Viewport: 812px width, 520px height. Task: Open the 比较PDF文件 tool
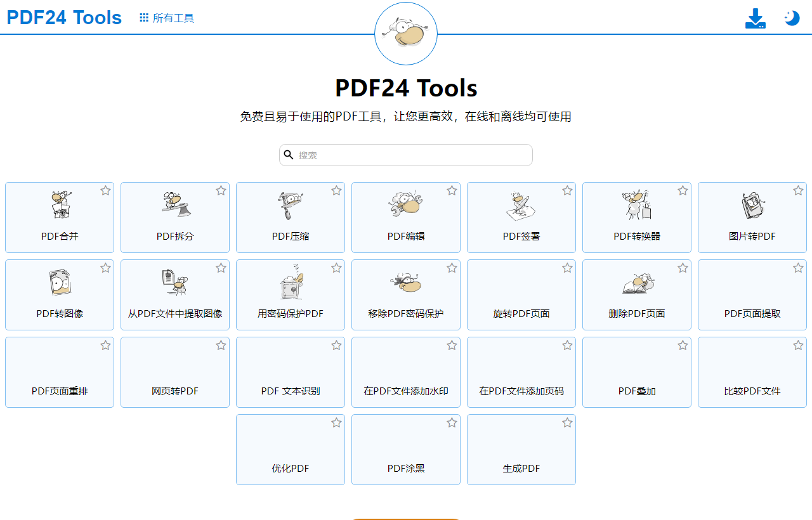pyautogui.click(x=752, y=372)
